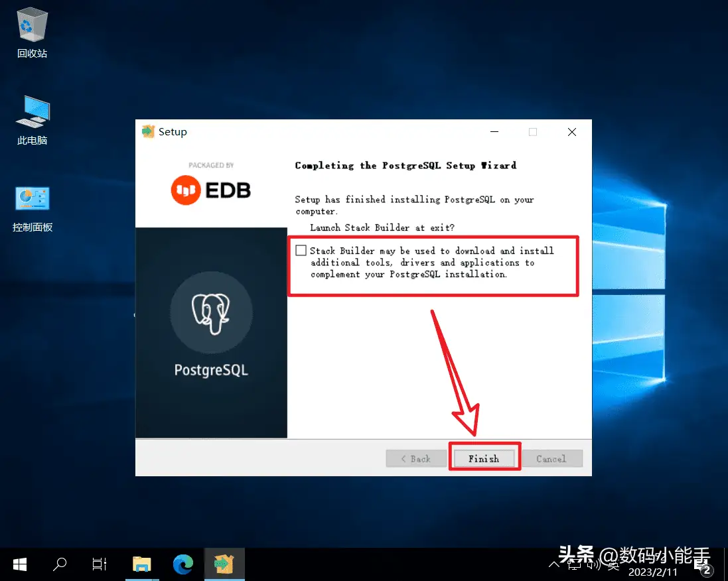
Task: Open the Windows Start menu
Action: click(x=20, y=564)
